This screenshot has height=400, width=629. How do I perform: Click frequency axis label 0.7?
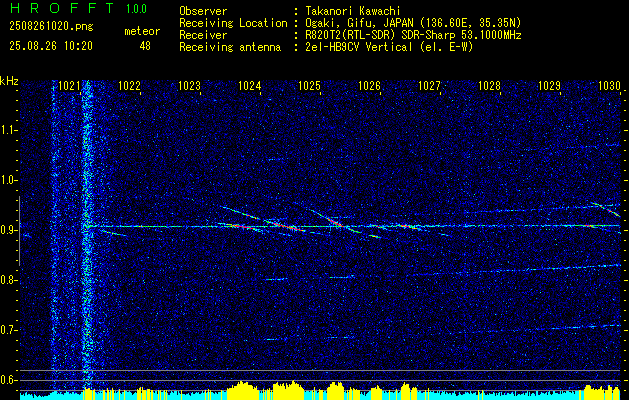8,330
